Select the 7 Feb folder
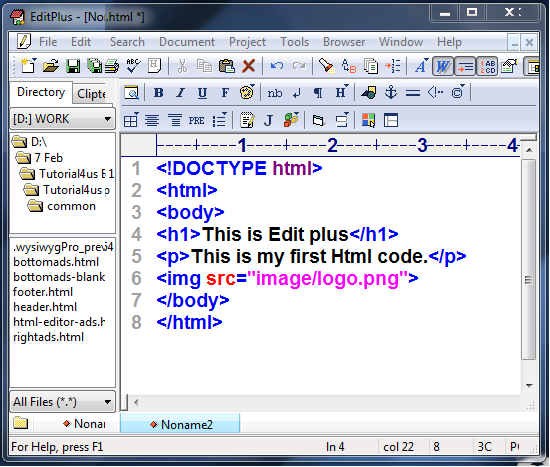The height and width of the screenshot is (467, 550). pyautogui.click(x=39, y=158)
